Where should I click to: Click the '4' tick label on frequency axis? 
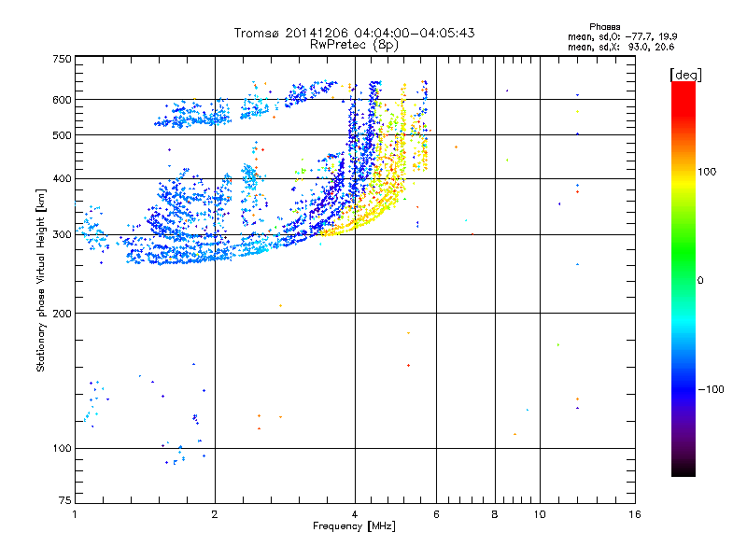[355, 514]
